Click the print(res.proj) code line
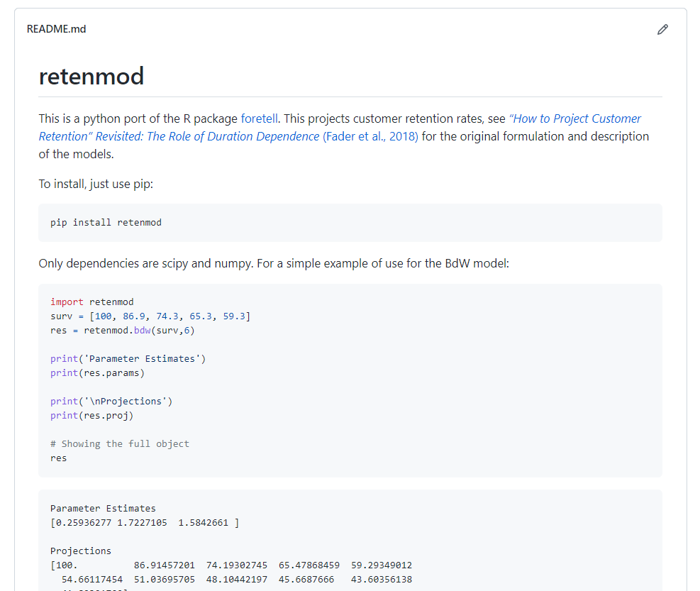Screen dimensions: 700x591 pos(92,415)
